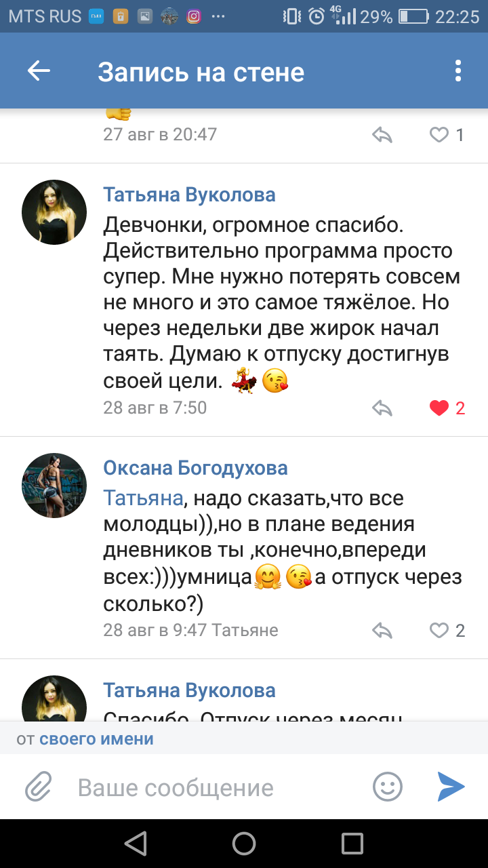This screenshot has width=488, height=868.
Task: Like Oksana Bogodukhova's comment
Action: (440, 631)
